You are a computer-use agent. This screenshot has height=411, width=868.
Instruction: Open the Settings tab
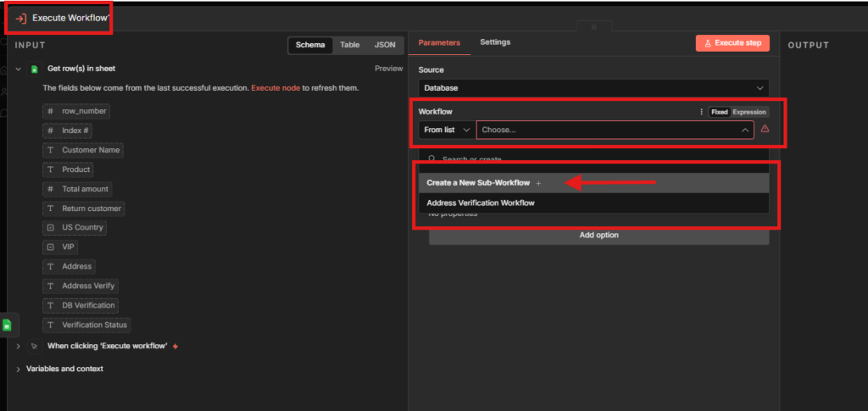(x=495, y=42)
